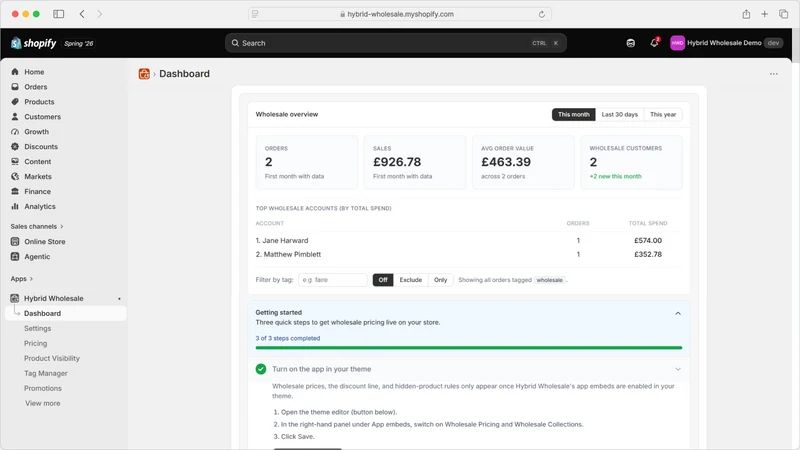Click the Finance bank icon
Viewport: 800px width, 450px height.
point(15,191)
